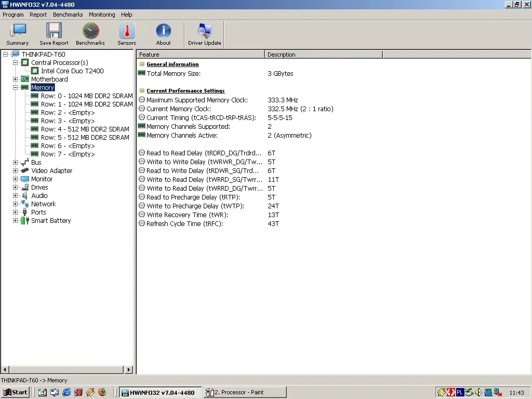This screenshot has width=532, height=399.
Task: Open the Report menu
Action: click(38, 15)
